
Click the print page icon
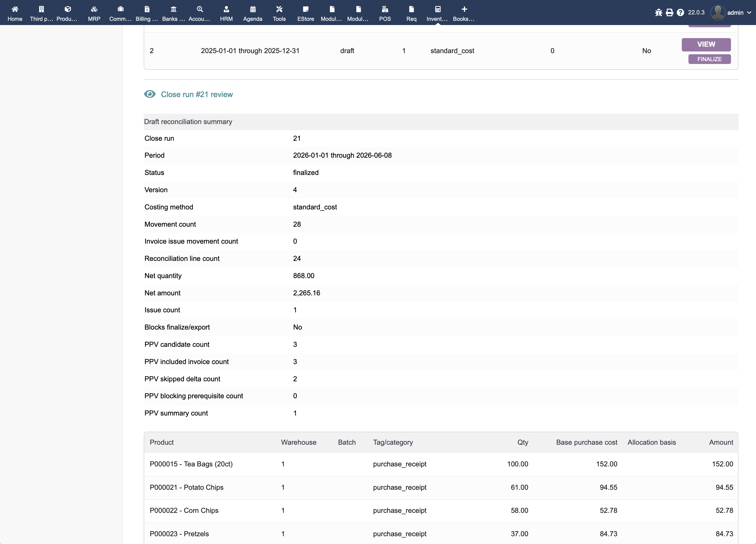669,13
